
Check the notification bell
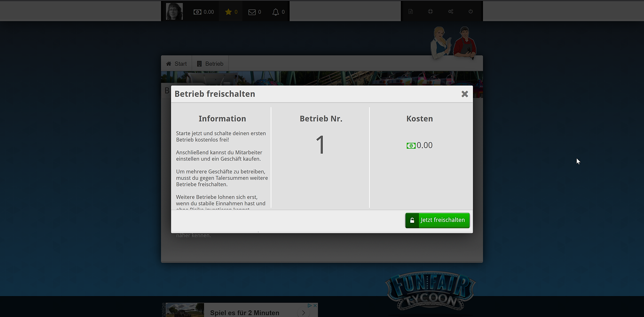tap(275, 12)
